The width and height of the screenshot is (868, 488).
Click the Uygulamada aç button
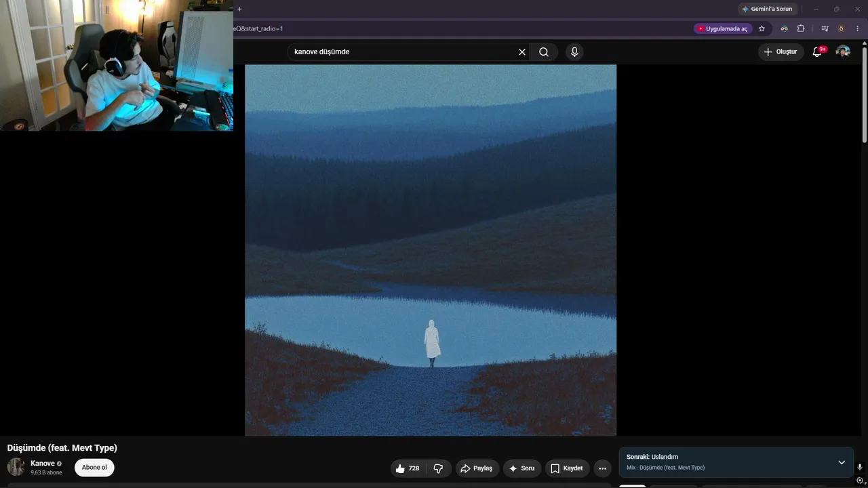click(x=723, y=28)
